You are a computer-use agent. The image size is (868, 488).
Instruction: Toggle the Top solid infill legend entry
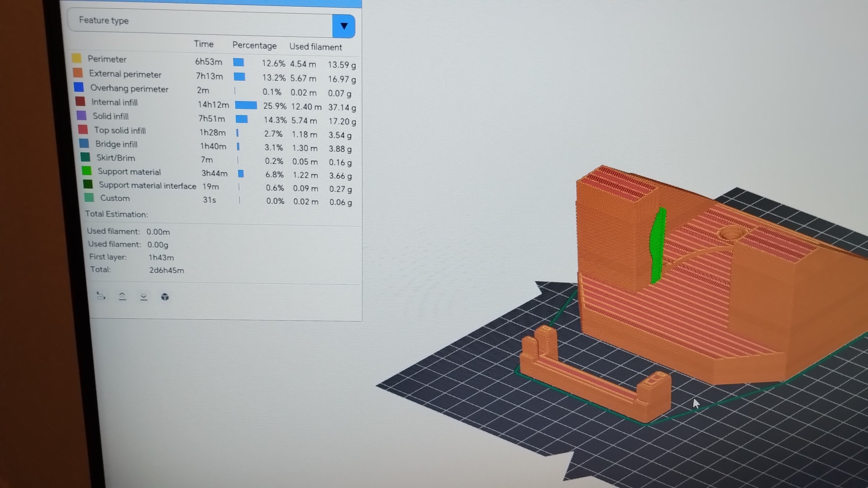pyautogui.click(x=120, y=131)
